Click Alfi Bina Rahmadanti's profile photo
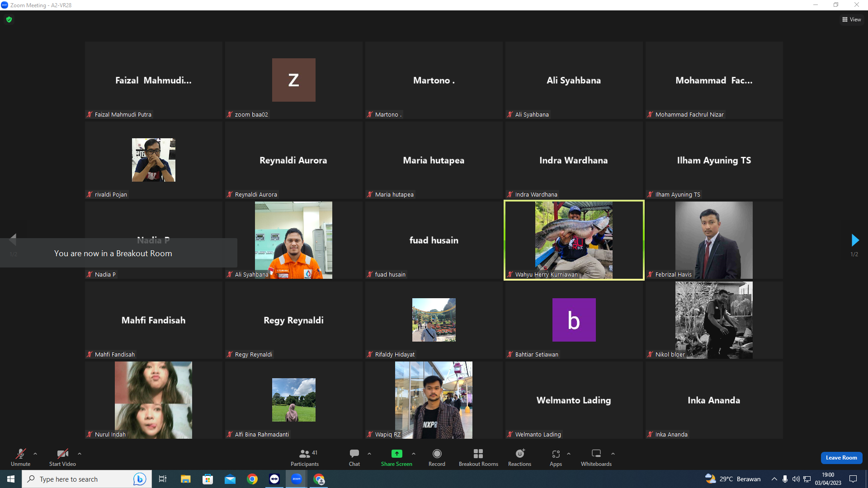 point(294,400)
